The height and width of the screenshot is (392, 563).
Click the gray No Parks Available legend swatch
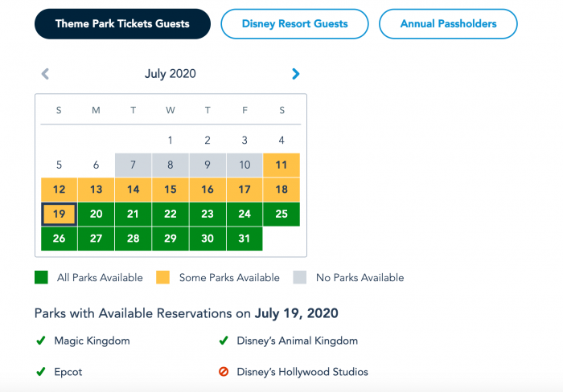click(299, 278)
